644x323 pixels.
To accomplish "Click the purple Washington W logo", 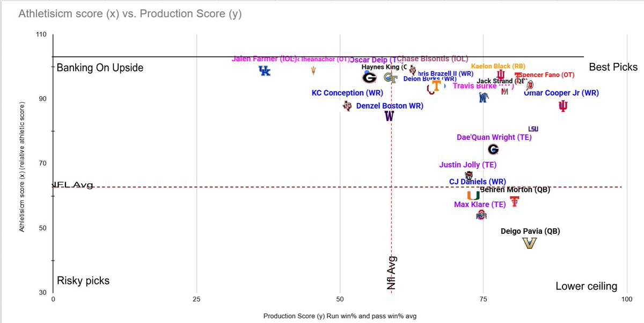I will pos(390,117).
